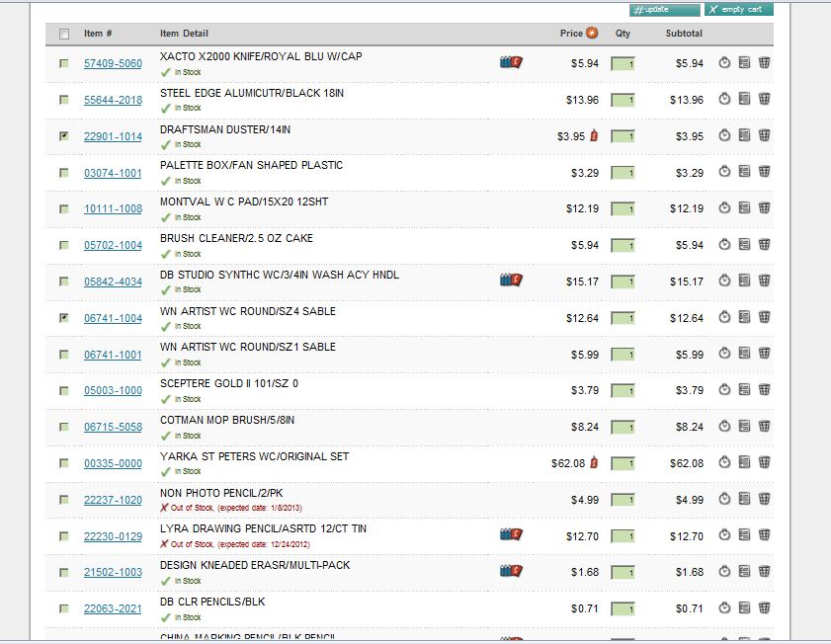
Task: Open item link 06715-5058
Action: click(x=113, y=427)
